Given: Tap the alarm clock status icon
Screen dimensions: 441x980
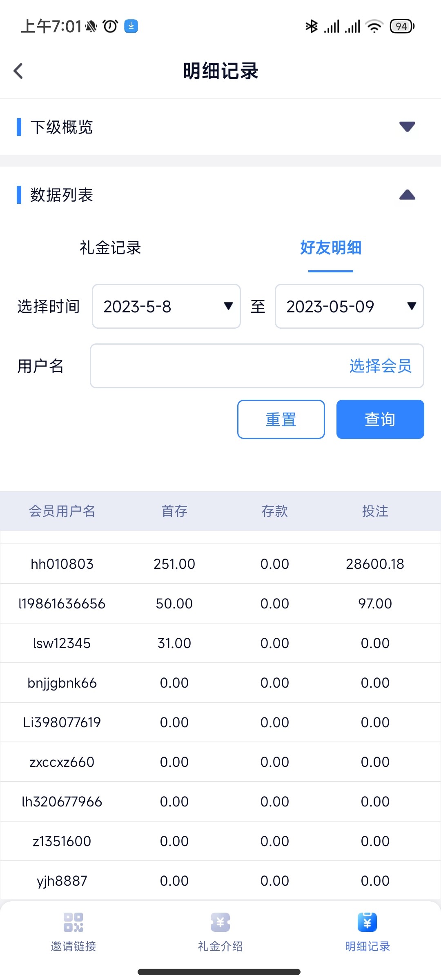Looking at the screenshot, I should pyautogui.click(x=110, y=26).
